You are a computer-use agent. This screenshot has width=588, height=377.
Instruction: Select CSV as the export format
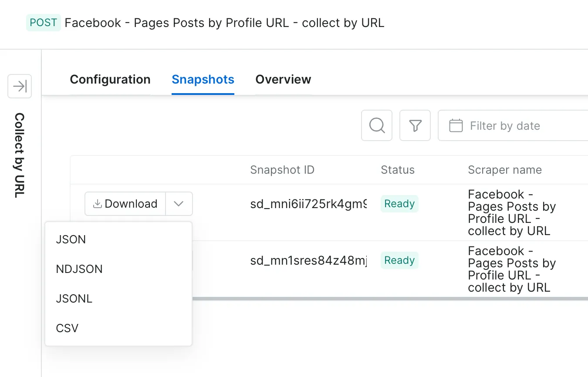point(67,328)
